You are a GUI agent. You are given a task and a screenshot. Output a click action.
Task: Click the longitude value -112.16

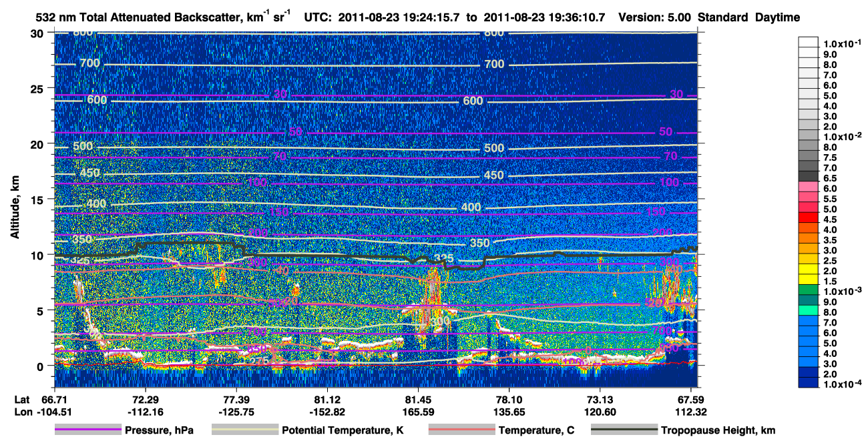(x=144, y=412)
